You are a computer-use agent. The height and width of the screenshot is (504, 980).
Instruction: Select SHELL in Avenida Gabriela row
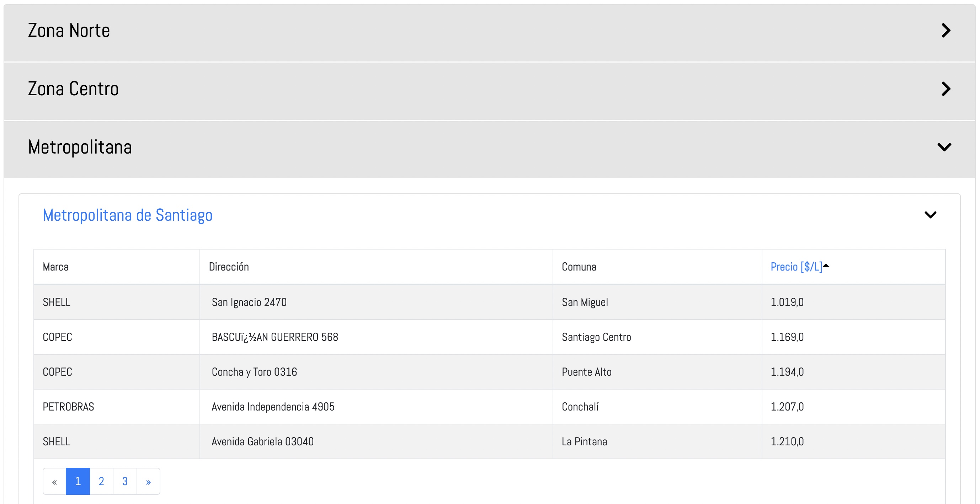(x=56, y=442)
